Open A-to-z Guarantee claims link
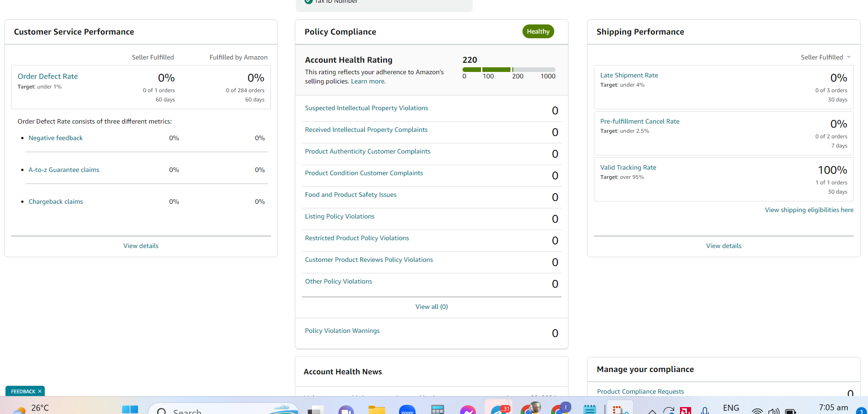Screen dimensions: 868x414 [x=64, y=170]
